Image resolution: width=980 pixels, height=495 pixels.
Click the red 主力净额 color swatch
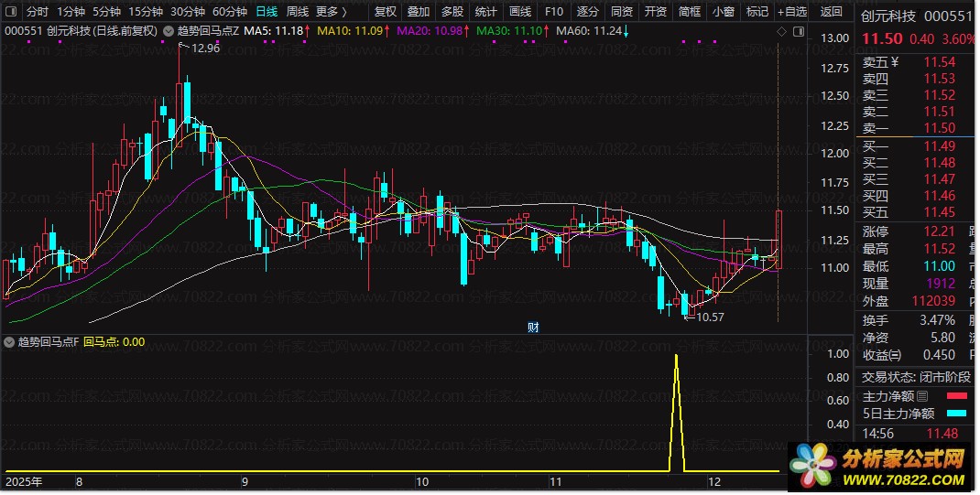(957, 396)
